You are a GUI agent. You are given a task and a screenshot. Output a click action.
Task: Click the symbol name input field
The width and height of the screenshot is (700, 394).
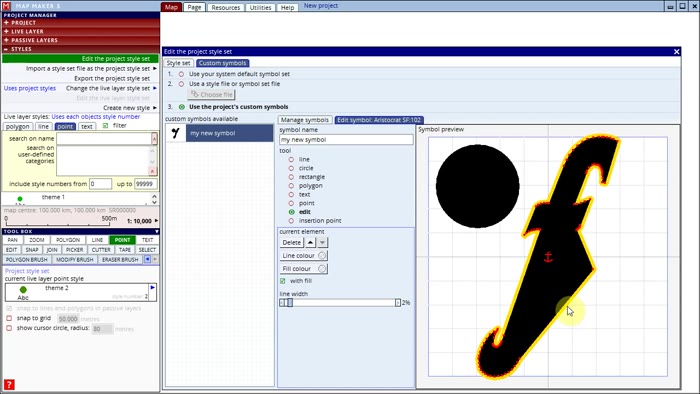tap(346, 140)
